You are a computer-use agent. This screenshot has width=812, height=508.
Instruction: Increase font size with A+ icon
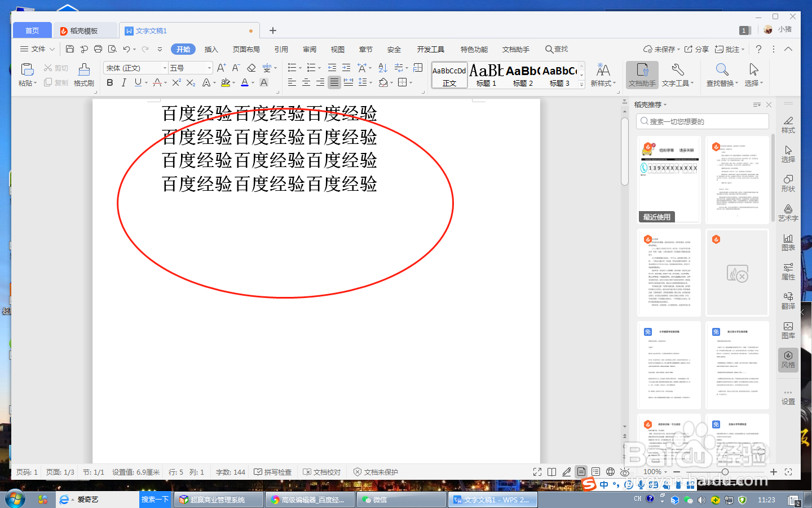tap(221, 68)
